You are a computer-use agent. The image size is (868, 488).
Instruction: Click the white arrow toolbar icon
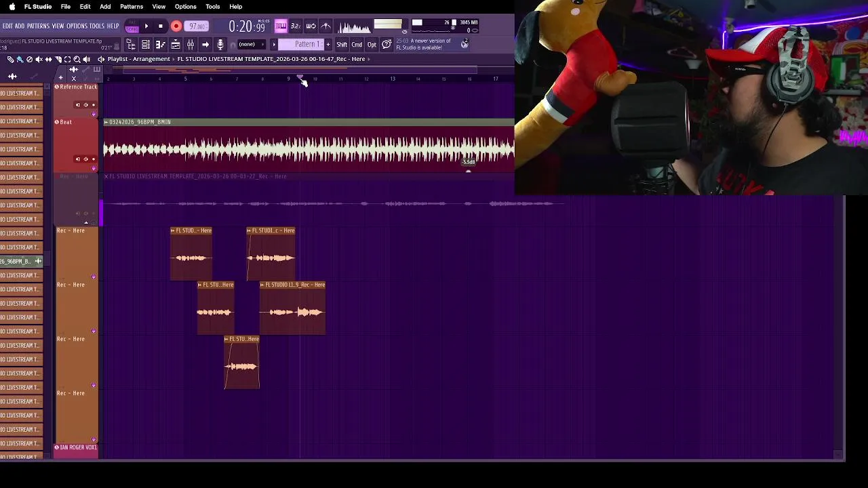click(x=205, y=45)
